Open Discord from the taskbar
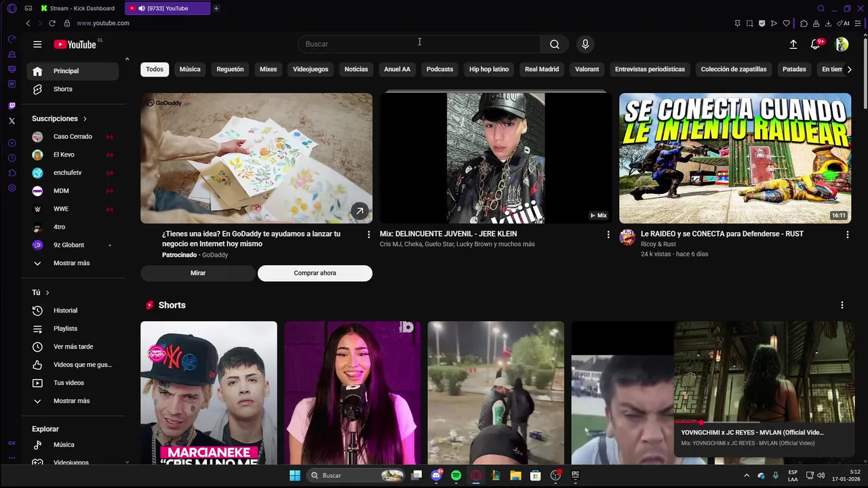The height and width of the screenshot is (488, 868). click(x=437, y=475)
